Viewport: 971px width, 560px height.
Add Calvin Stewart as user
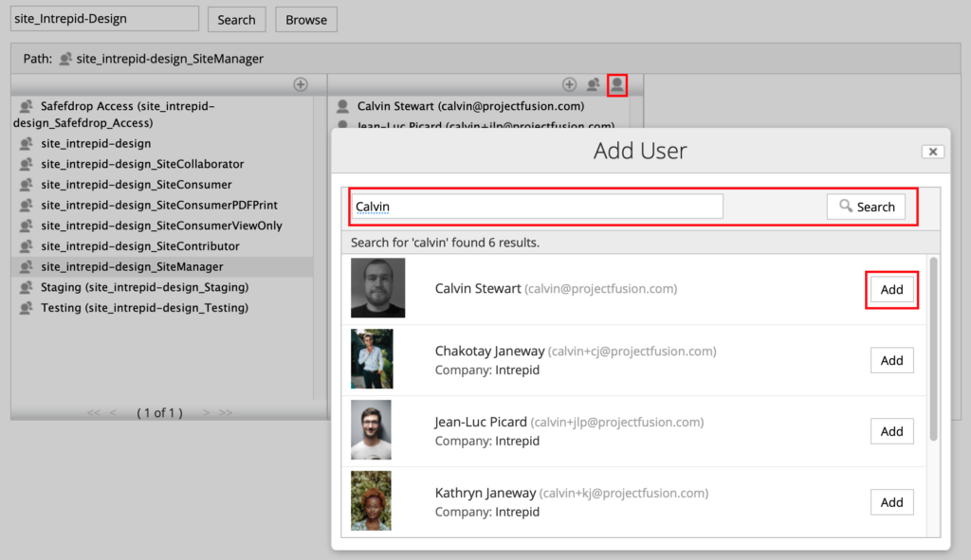(891, 290)
